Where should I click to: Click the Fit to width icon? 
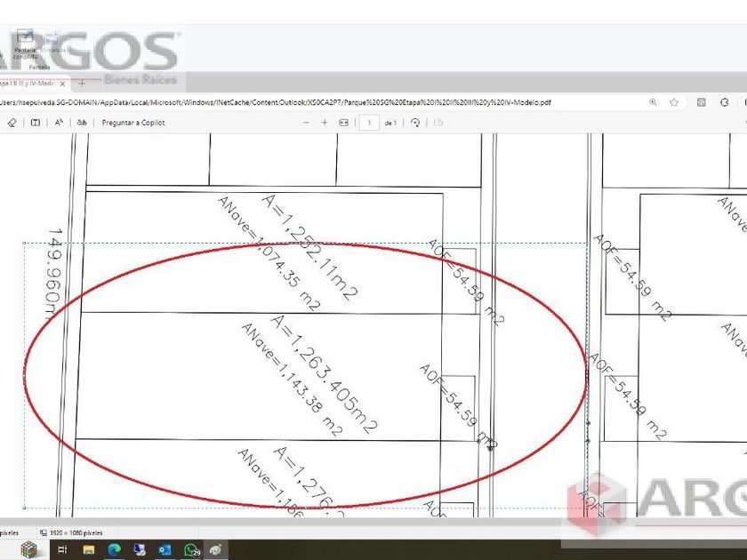tap(343, 123)
